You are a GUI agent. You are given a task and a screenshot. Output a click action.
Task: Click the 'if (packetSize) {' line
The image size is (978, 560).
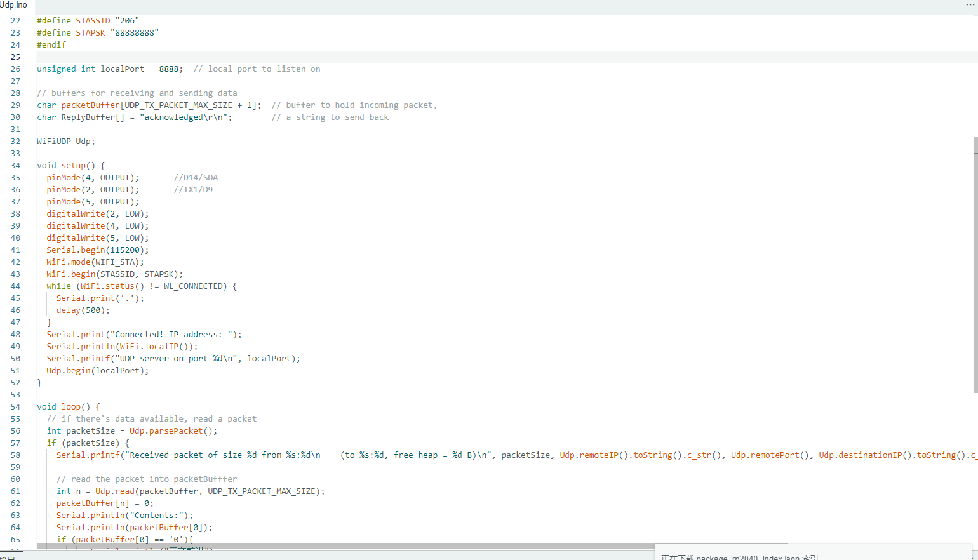click(x=88, y=443)
